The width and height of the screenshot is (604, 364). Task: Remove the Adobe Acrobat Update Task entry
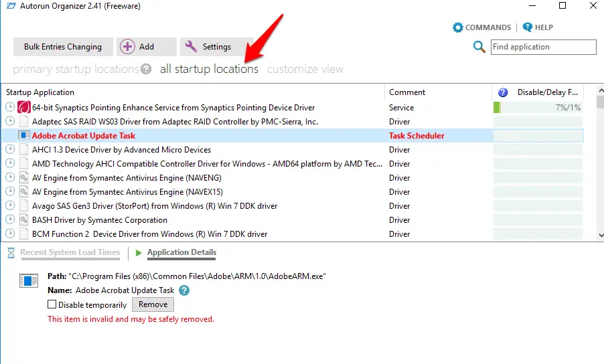[x=153, y=304]
